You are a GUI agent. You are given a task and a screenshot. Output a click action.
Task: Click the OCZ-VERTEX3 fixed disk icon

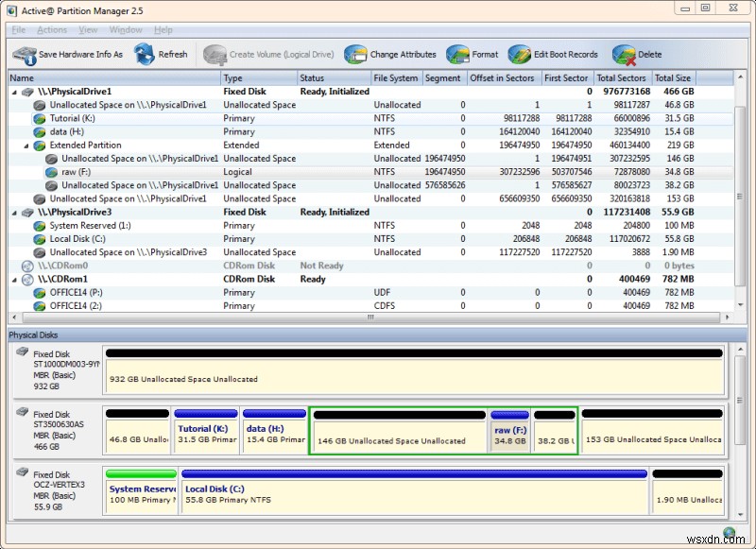coord(23,472)
